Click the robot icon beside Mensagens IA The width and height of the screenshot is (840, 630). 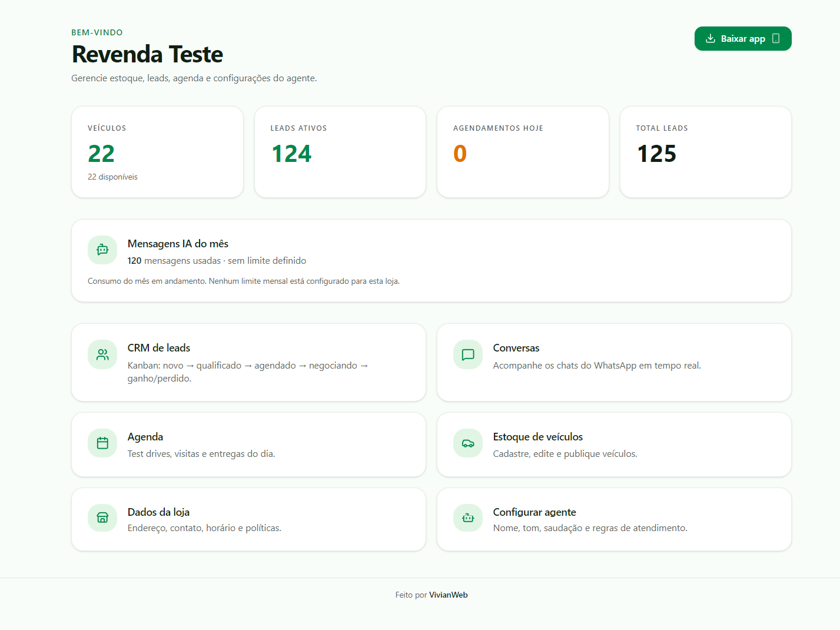[102, 250]
